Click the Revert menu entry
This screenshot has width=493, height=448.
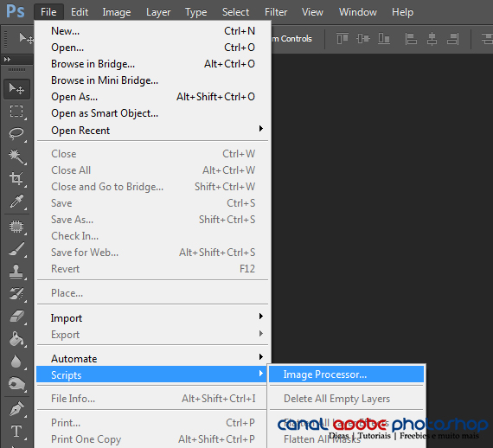pos(152,269)
